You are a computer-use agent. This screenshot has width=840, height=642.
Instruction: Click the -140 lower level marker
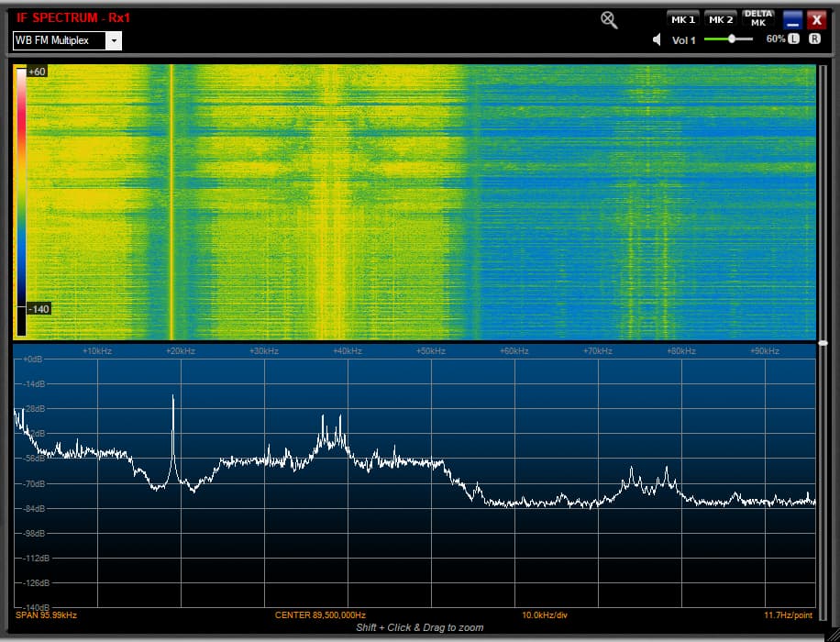pos(39,309)
